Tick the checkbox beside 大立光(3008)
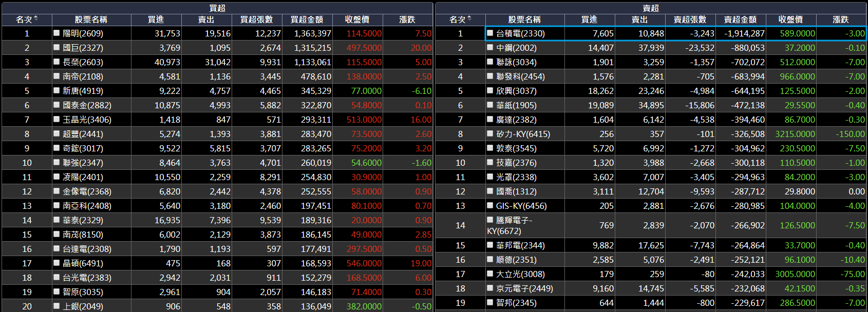The image size is (868, 312). (x=490, y=274)
